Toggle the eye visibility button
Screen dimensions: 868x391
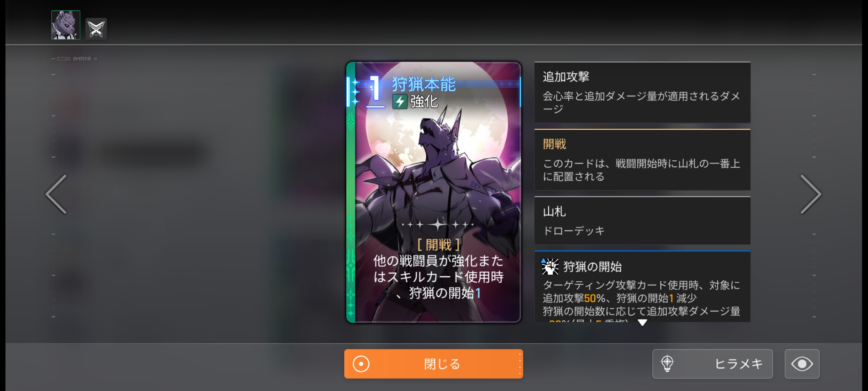pos(802,364)
